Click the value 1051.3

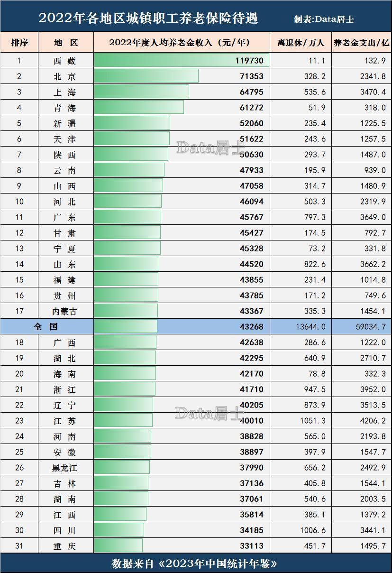tap(313, 421)
